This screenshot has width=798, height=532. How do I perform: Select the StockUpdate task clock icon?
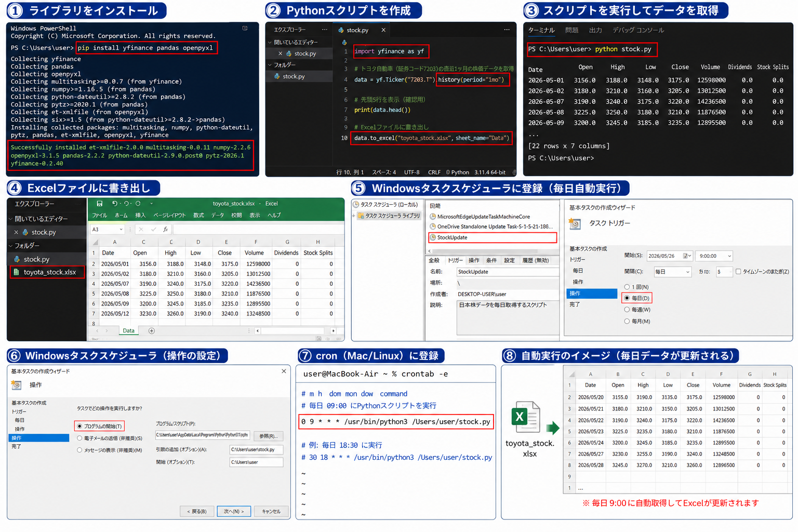[432, 237]
